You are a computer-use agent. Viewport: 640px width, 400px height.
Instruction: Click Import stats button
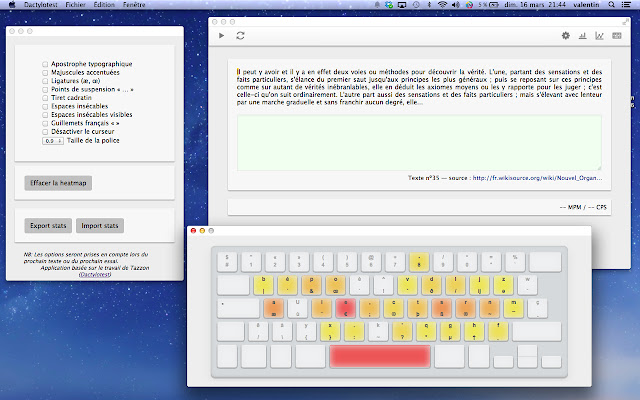pos(100,225)
